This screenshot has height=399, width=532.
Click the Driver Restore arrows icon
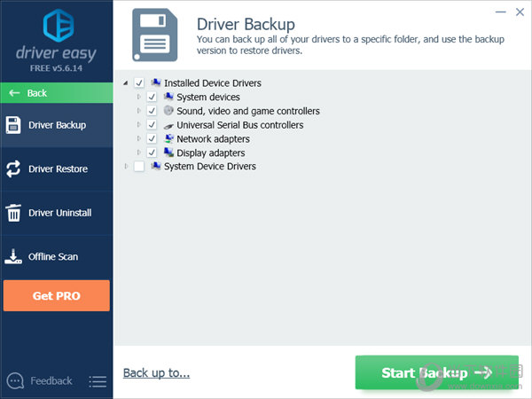[x=13, y=168]
